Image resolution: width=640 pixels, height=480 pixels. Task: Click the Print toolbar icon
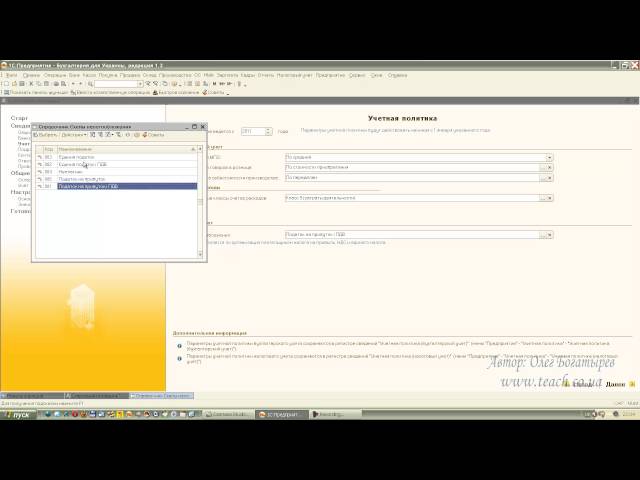pyautogui.click(x=56, y=84)
